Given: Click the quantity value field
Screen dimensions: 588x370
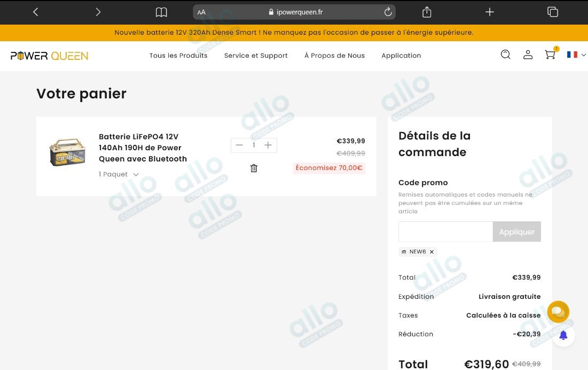Looking at the screenshot, I should (x=254, y=145).
